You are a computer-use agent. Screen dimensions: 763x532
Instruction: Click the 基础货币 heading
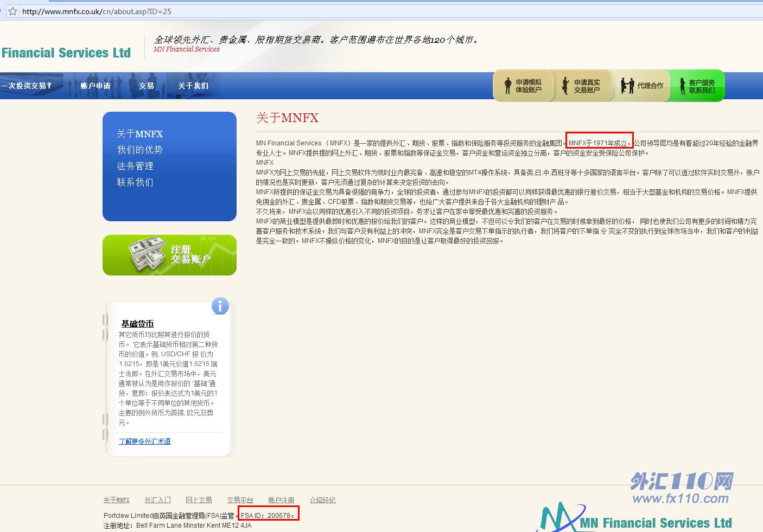coord(138,324)
